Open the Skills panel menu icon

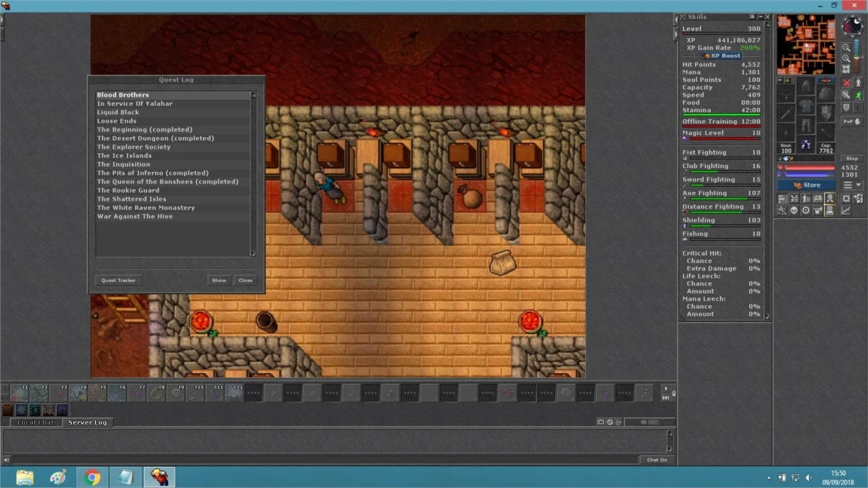753,17
